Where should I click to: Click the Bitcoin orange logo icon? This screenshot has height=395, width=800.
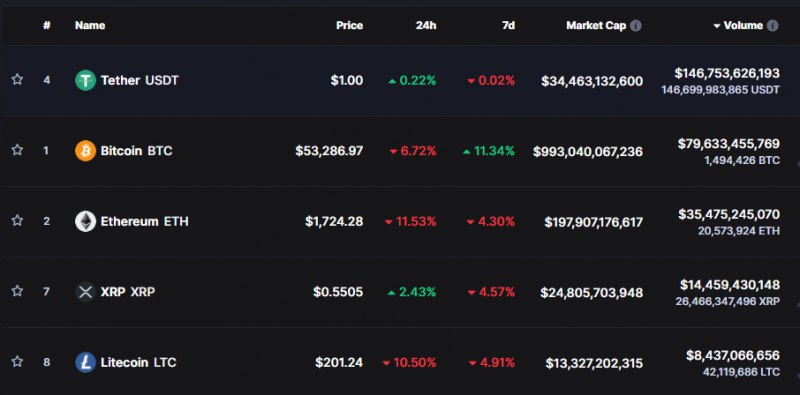[x=85, y=151]
